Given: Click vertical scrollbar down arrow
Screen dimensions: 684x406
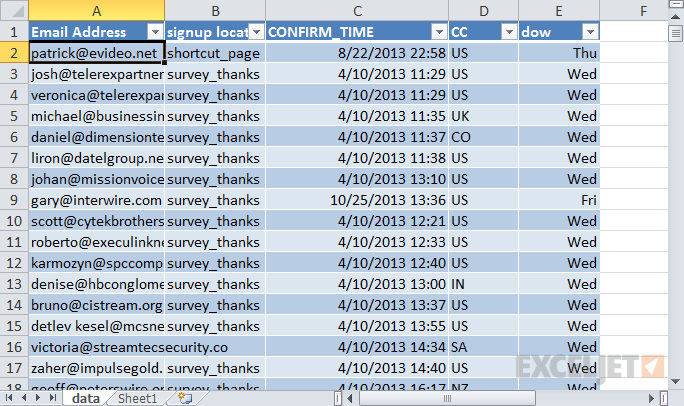Looking at the screenshot, I should pyautogui.click(x=675, y=382).
